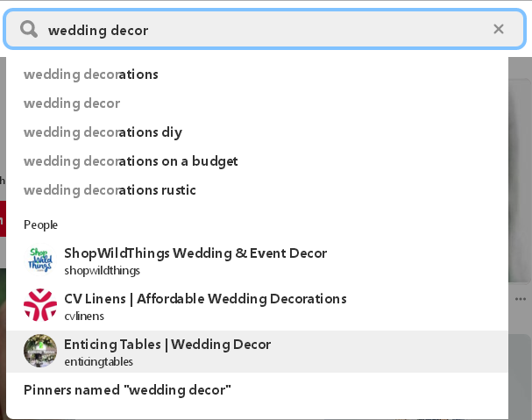Open CV Linens Affordable Wedding Decorations profile
The width and height of the screenshot is (532, 420).
[x=205, y=299]
